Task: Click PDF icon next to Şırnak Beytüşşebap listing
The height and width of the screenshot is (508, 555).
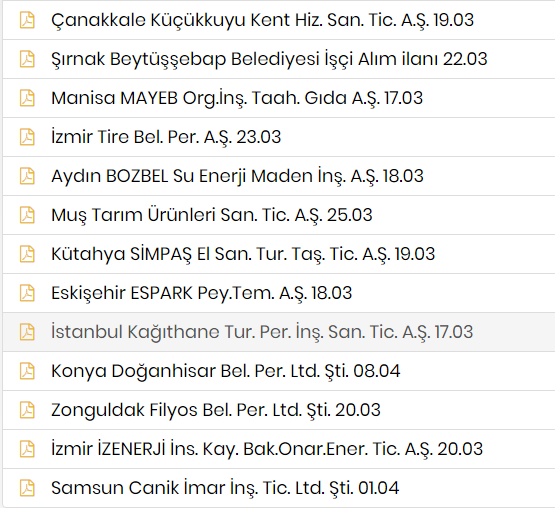Action: 27,59
